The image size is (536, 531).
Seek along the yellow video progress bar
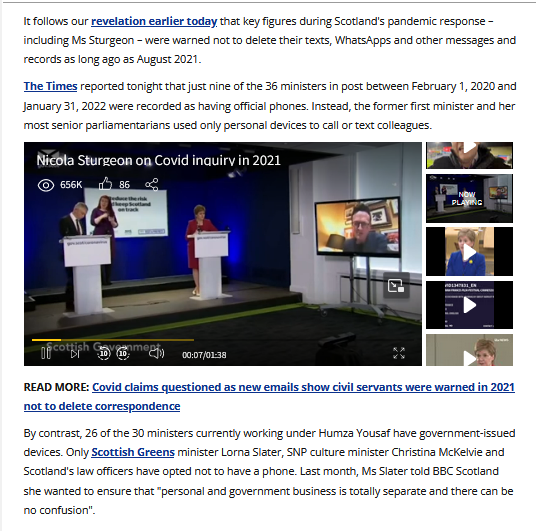tap(113, 340)
